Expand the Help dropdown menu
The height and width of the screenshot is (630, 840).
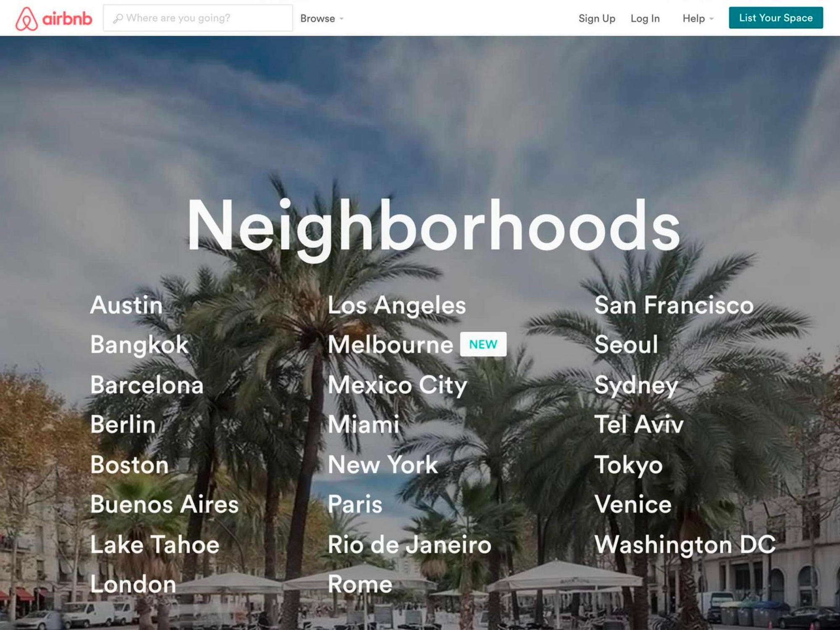point(698,18)
